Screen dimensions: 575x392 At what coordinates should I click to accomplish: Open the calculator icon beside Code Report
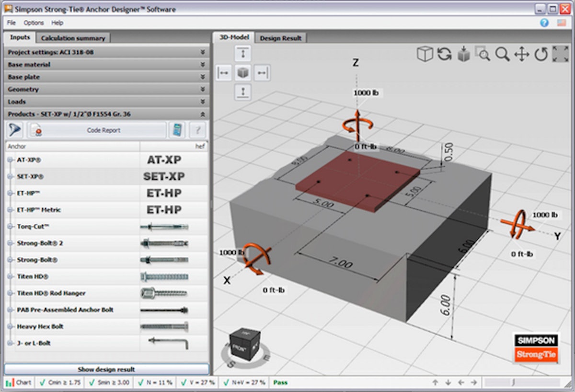(x=178, y=129)
